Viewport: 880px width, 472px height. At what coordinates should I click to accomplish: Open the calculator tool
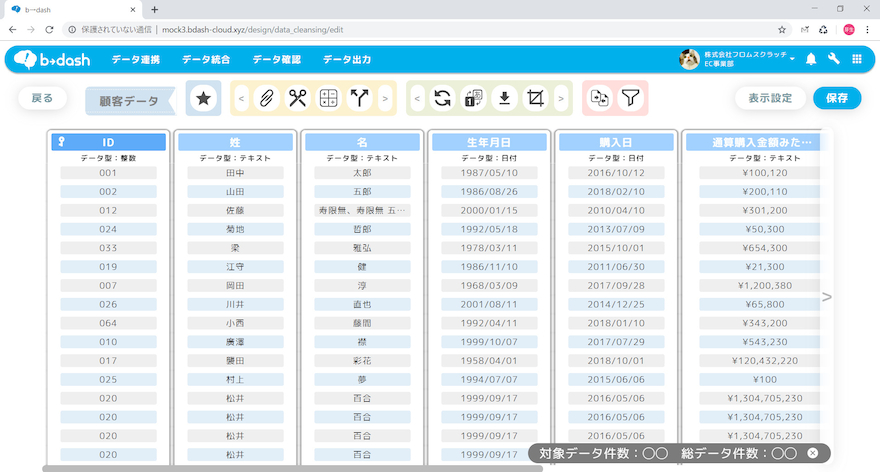click(328, 98)
